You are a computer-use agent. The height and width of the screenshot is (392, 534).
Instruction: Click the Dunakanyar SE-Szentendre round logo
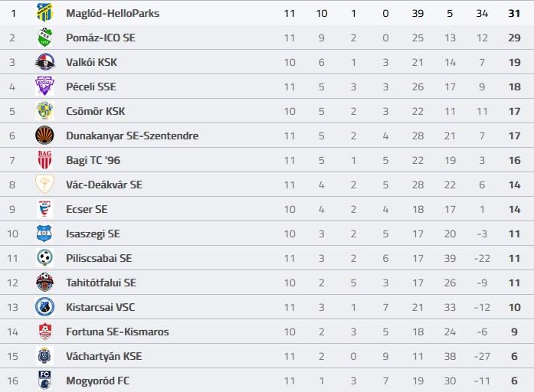44,136
